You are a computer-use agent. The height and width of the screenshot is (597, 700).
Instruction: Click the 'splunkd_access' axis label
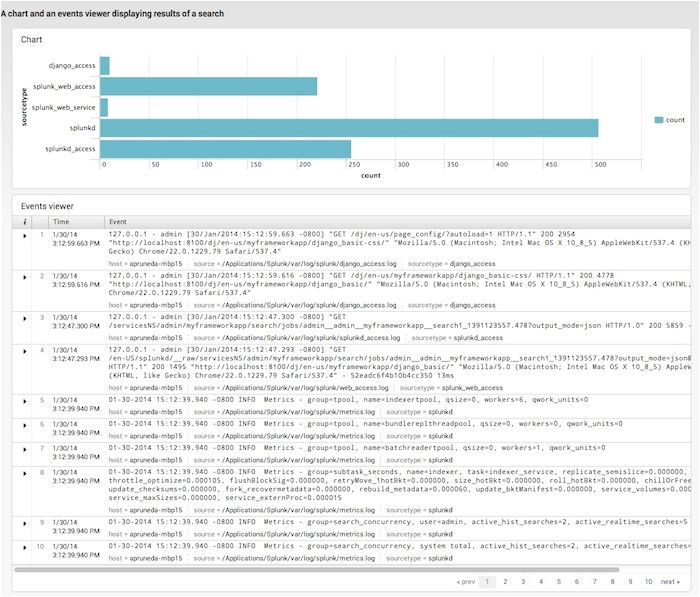pyautogui.click(x=70, y=149)
